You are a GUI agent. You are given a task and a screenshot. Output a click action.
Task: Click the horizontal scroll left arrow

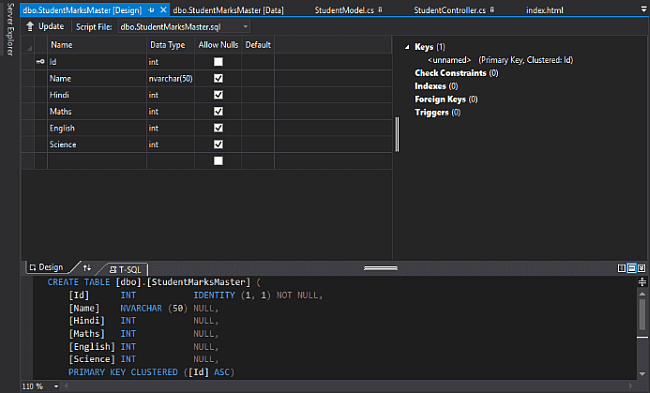coord(66,386)
